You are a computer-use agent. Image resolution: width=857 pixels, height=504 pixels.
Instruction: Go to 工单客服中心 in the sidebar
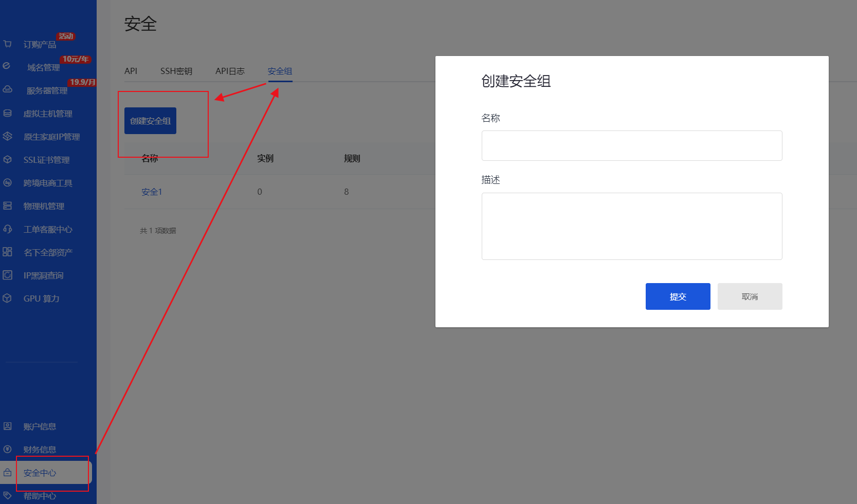48,229
